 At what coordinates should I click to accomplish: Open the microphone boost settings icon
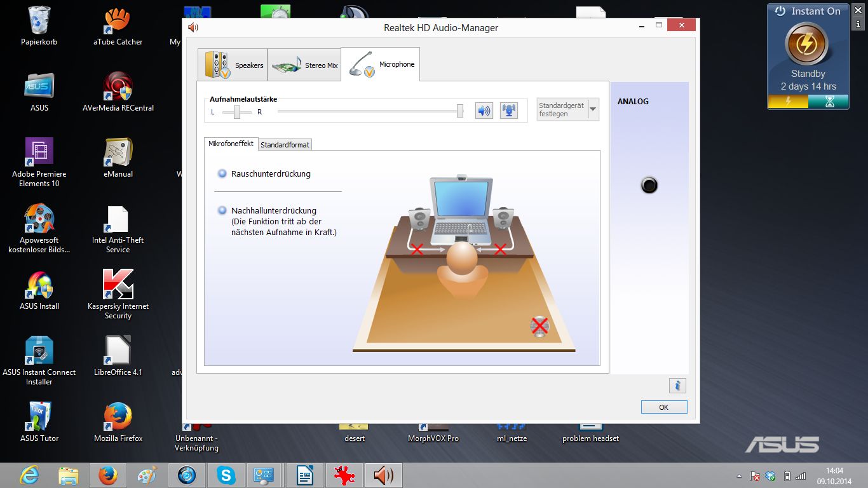[508, 111]
